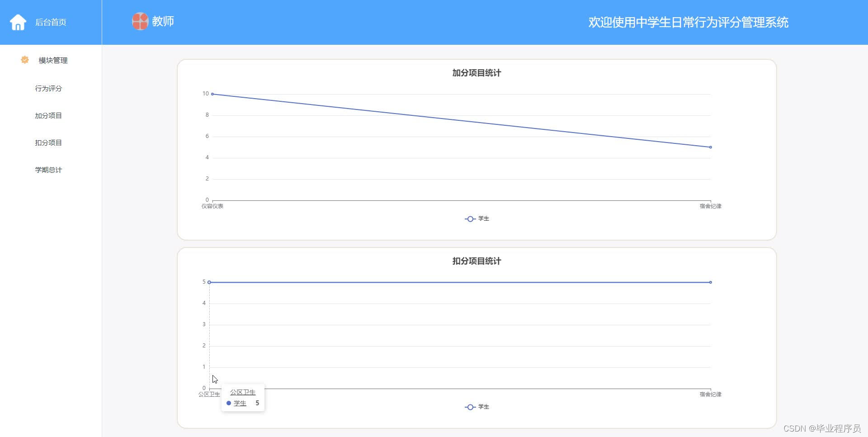Click the 公区卫生 data point at value 5
Screen dimensions: 868x437
point(209,282)
